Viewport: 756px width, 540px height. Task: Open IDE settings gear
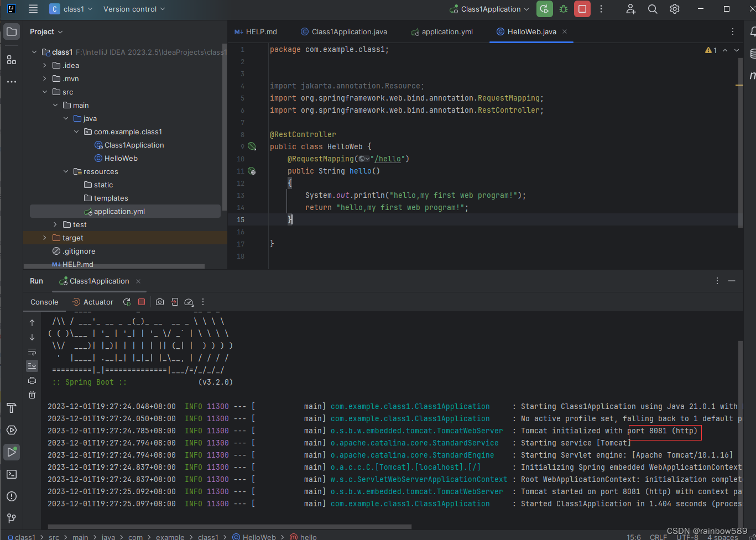(675, 9)
